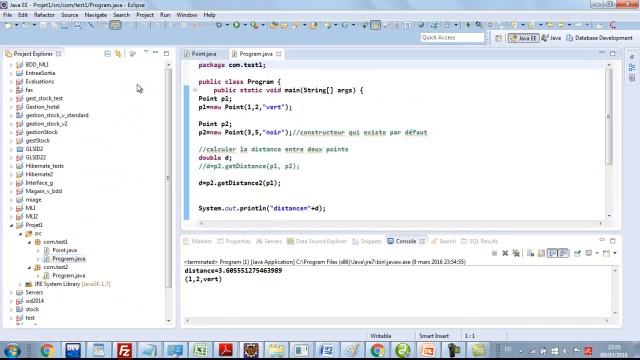
Task: Click Open Perspective icon
Action: (498, 38)
